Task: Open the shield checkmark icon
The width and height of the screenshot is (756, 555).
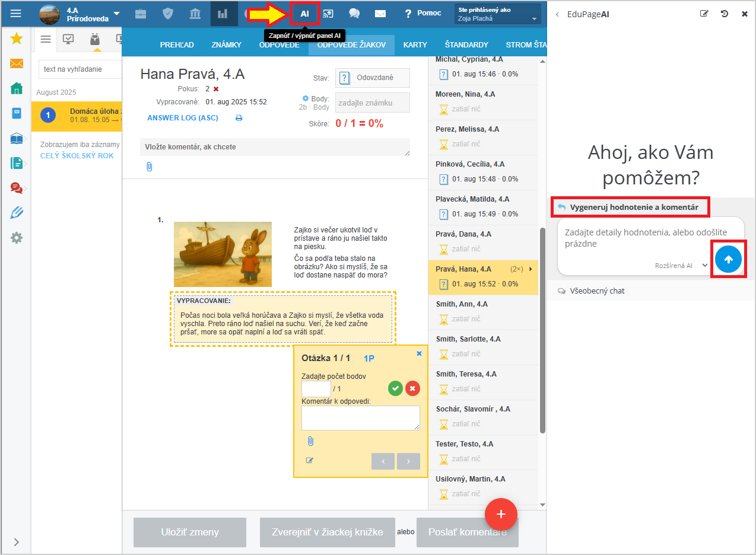Action: tap(168, 14)
